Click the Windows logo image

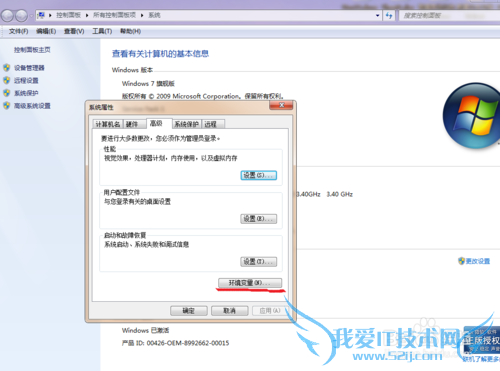pos(471,115)
